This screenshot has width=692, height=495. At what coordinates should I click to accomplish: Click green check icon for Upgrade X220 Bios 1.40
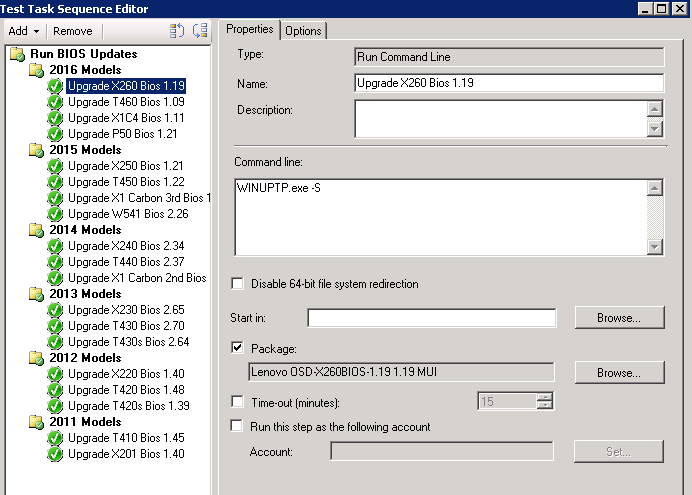coord(55,374)
